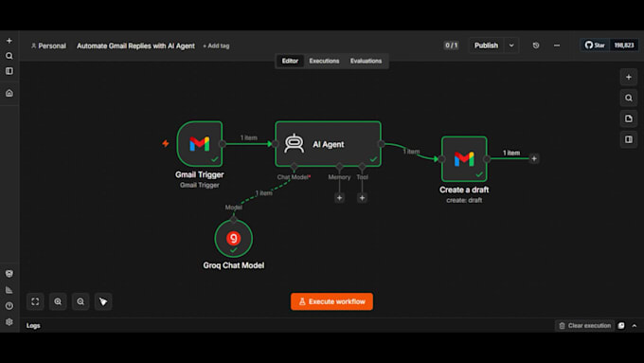
Task: Zoom out on the canvas
Action: click(x=80, y=301)
